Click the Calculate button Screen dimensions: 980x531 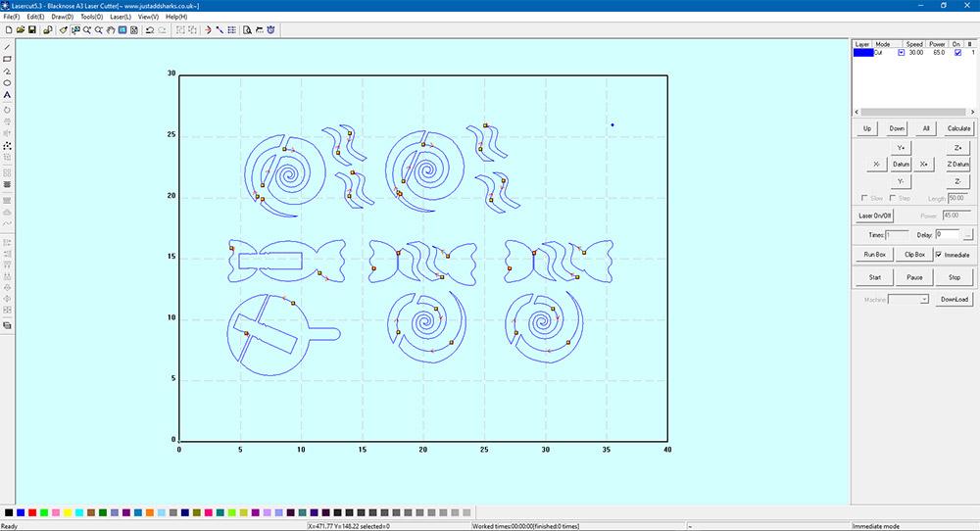(x=958, y=128)
